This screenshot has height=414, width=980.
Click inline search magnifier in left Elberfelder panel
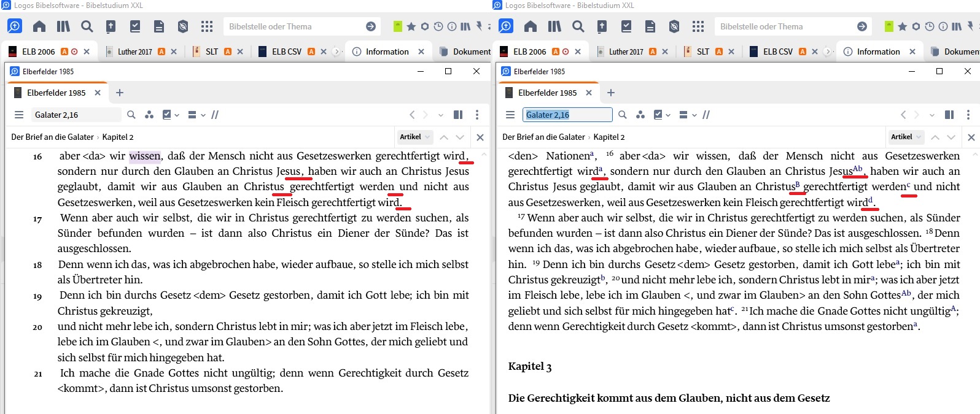click(131, 115)
